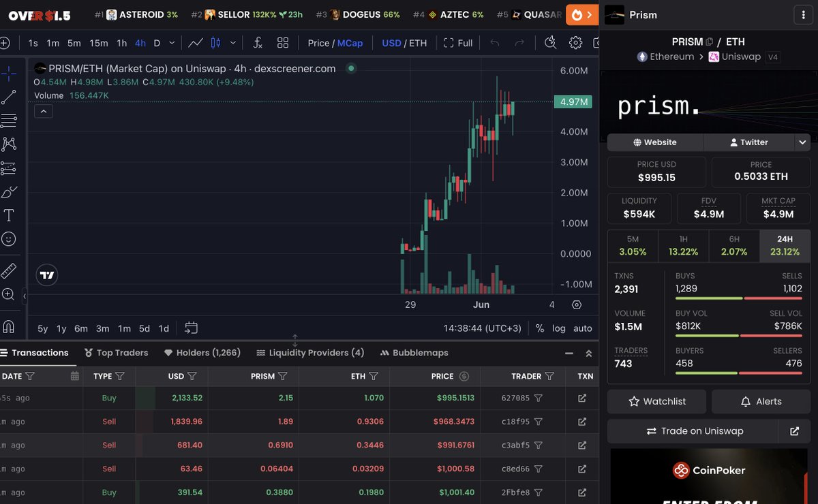The width and height of the screenshot is (818, 504).
Task: Open transaction link for trader 627085
Action: [x=582, y=398]
